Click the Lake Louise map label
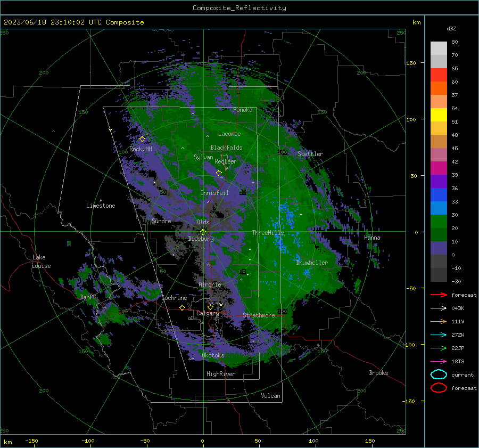Screen dimensions: 479x448 pyautogui.click(x=42, y=262)
